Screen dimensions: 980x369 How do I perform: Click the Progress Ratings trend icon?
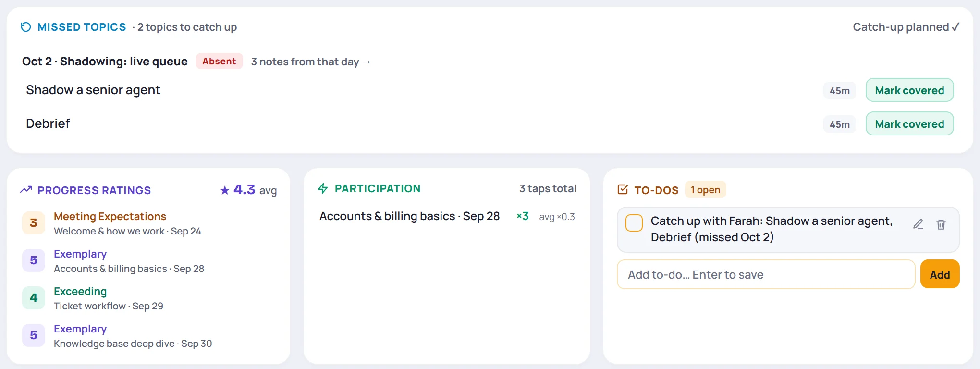(x=26, y=190)
